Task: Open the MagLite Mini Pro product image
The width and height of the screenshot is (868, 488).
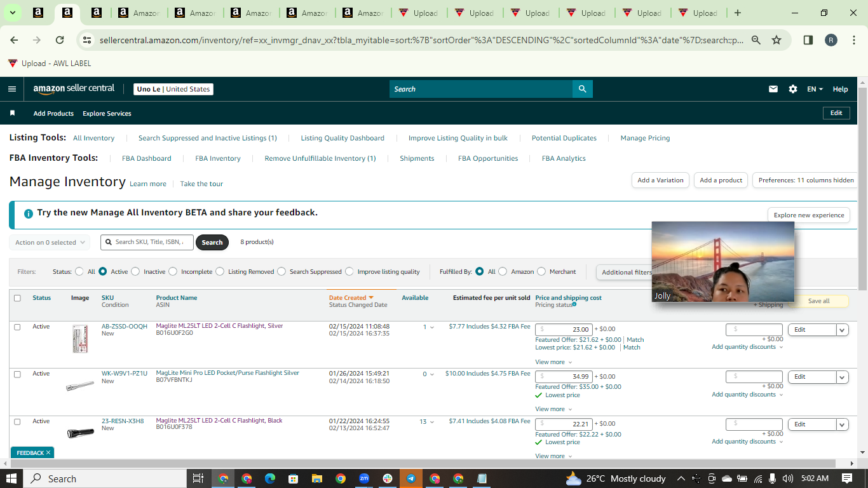Action: [80, 386]
